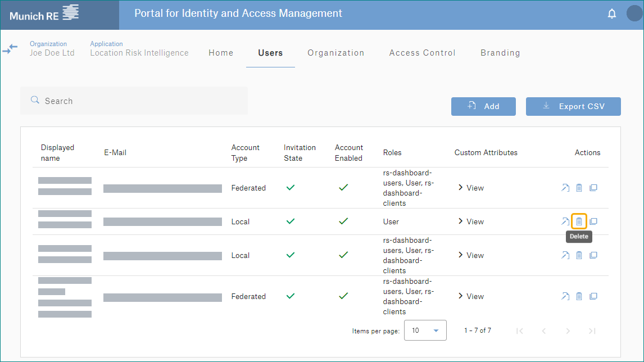The height and width of the screenshot is (362, 644).
Task: Edit the Local user with only User role
Action: [x=565, y=221]
